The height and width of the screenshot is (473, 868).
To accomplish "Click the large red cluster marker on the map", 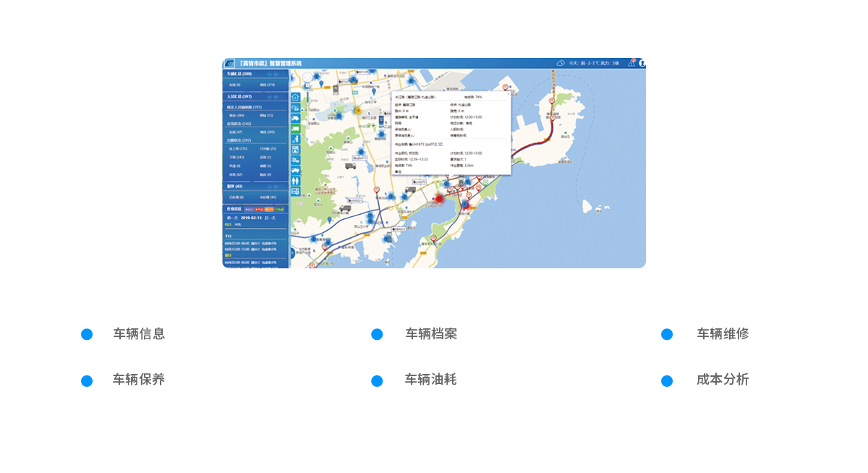I will (x=438, y=198).
